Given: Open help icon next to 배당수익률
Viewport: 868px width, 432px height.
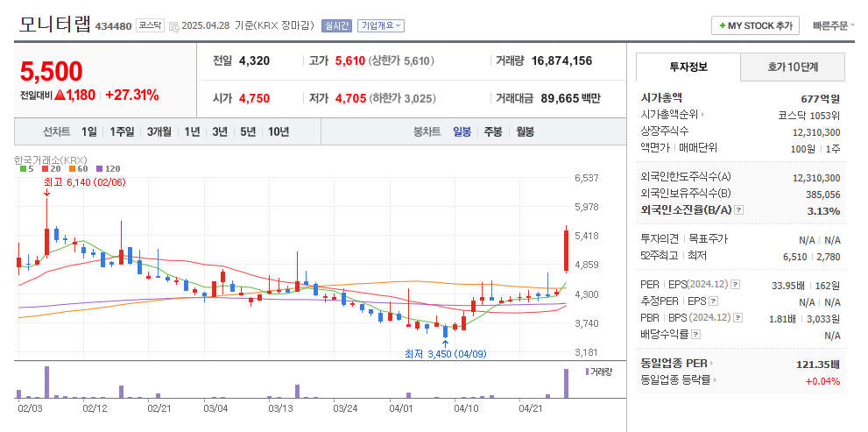Looking at the screenshot, I should click(695, 335).
